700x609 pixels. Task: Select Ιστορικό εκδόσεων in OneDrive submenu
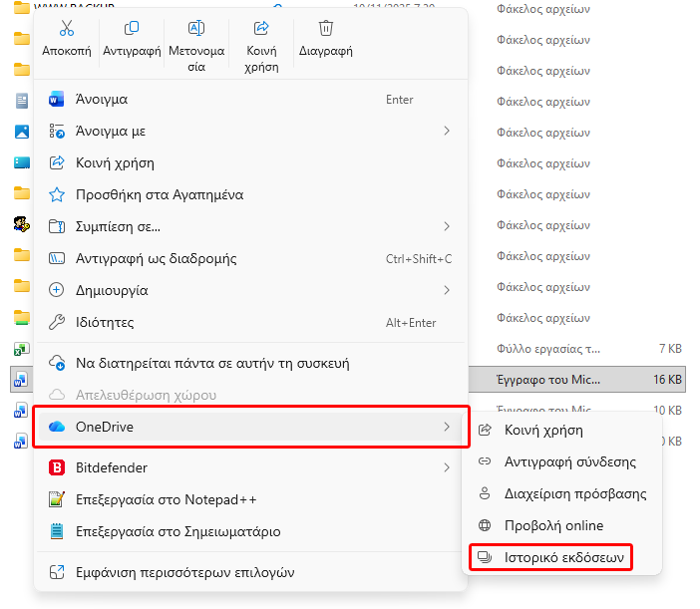[x=562, y=557]
